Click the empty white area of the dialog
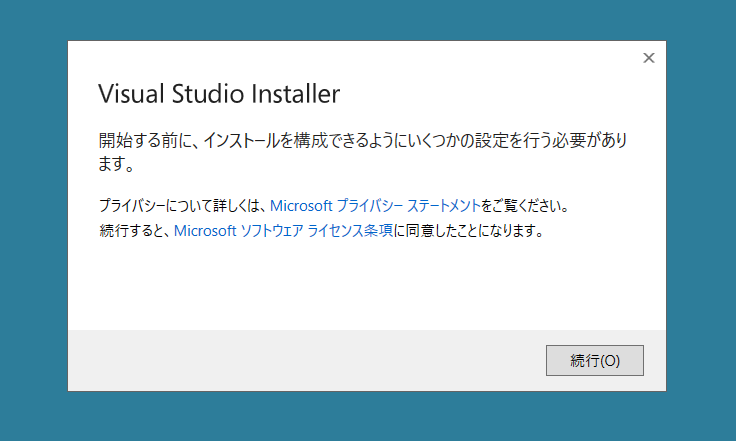This screenshot has height=441, width=736. (366, 286)
